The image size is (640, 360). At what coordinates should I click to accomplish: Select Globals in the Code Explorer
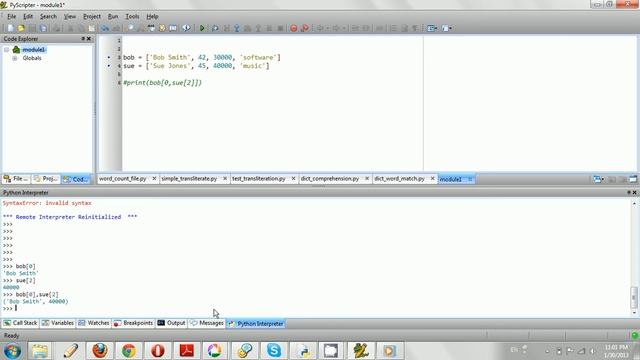32,58
